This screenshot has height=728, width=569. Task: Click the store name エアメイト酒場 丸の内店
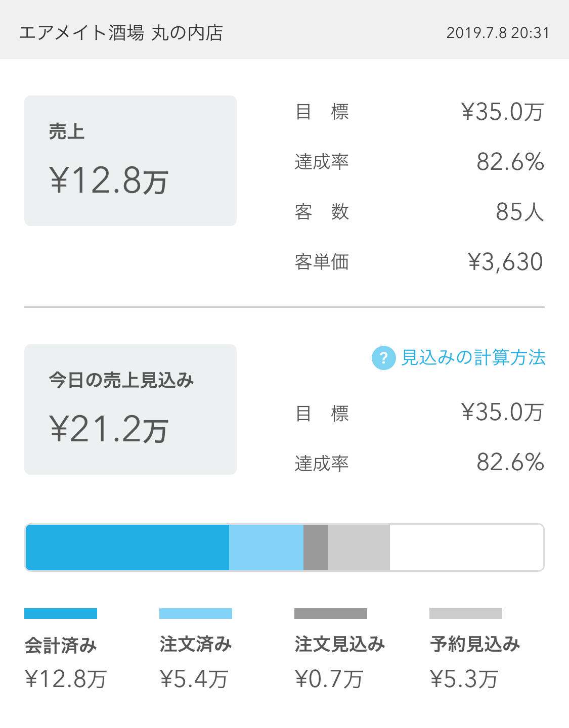click(121, 33)
